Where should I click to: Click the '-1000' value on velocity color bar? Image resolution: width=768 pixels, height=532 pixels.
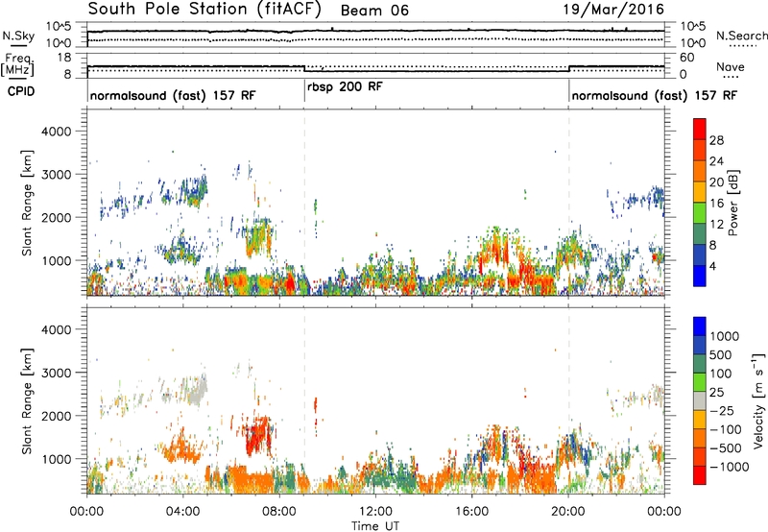coord(730,467)
